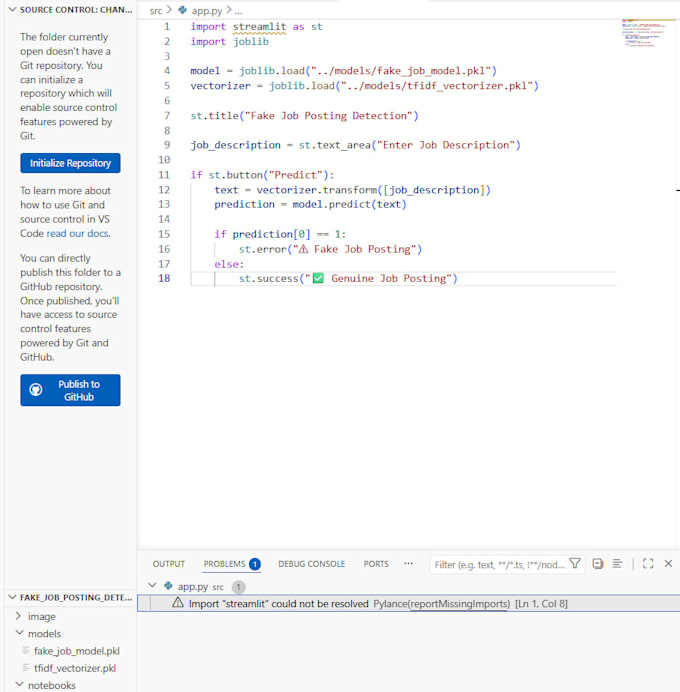Click the problems filter input field
The width and height of the screenshot is (680, 692).
coord(499,564)
